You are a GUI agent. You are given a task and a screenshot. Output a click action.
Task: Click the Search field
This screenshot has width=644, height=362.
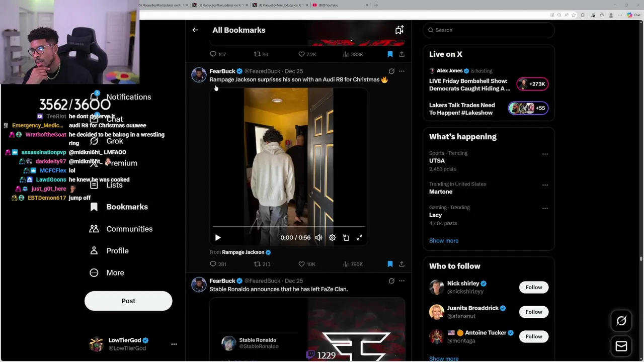point(489,30)
